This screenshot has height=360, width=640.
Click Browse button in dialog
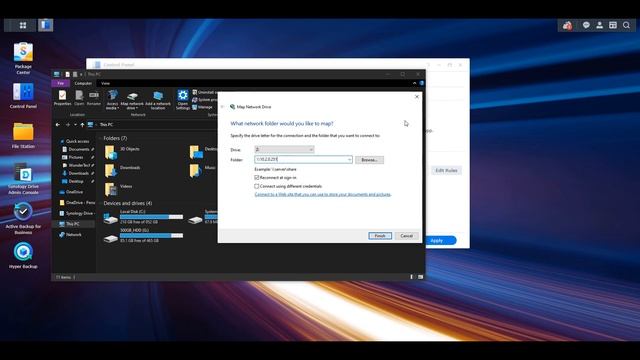point(369,160)
